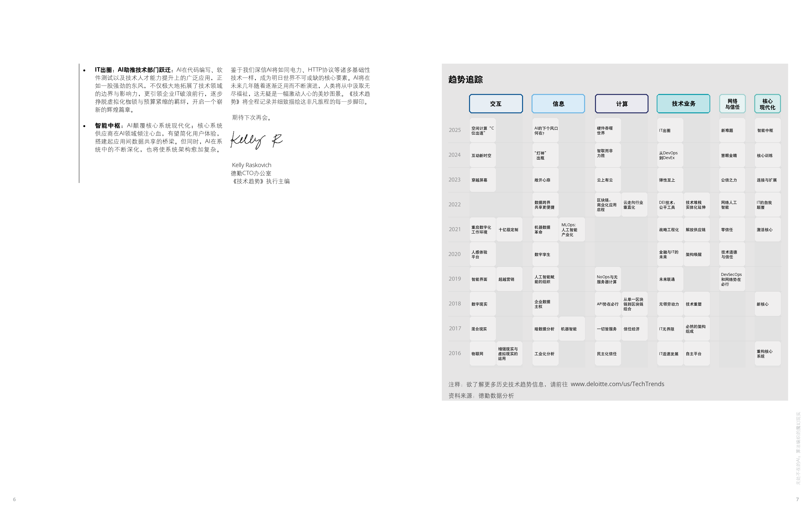Click the 信息 column header box
This screenshot has height=525, width=812.
point(558,104)
